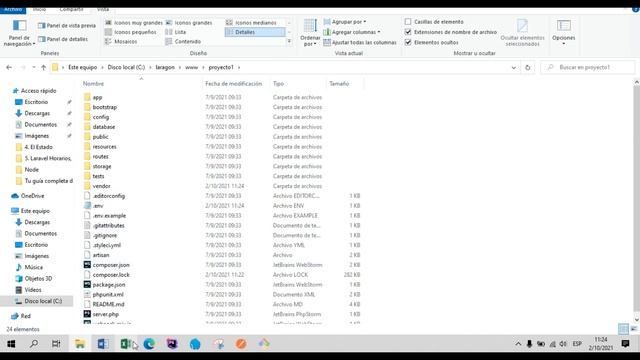640x360 pixels.
Task: Expand the address bar history dropdown
Action: tap(513, 67)
